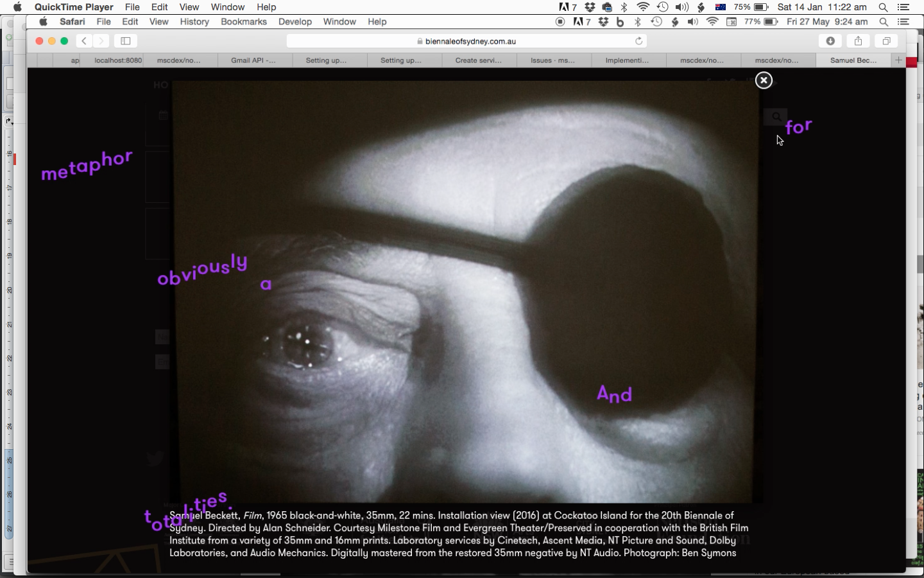Click the Wi-Fi icon beside 77% battery
This screenshot has height=578, width=924.
click(x=712, y=22)
